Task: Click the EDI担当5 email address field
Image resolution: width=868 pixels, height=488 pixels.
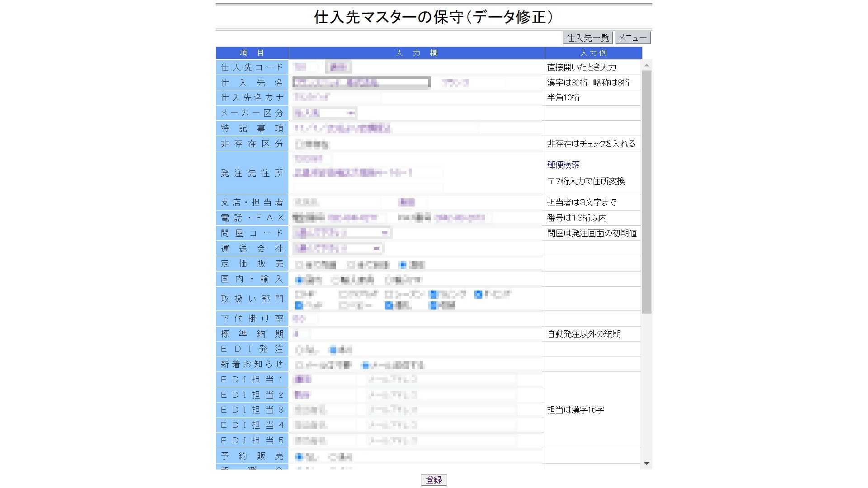Action: pos(441,441)
